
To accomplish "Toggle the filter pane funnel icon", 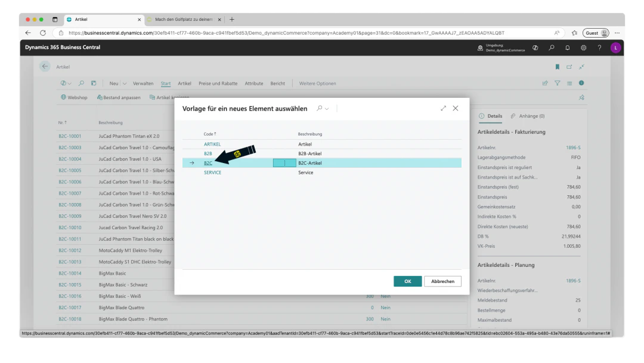I will [558, 83].
